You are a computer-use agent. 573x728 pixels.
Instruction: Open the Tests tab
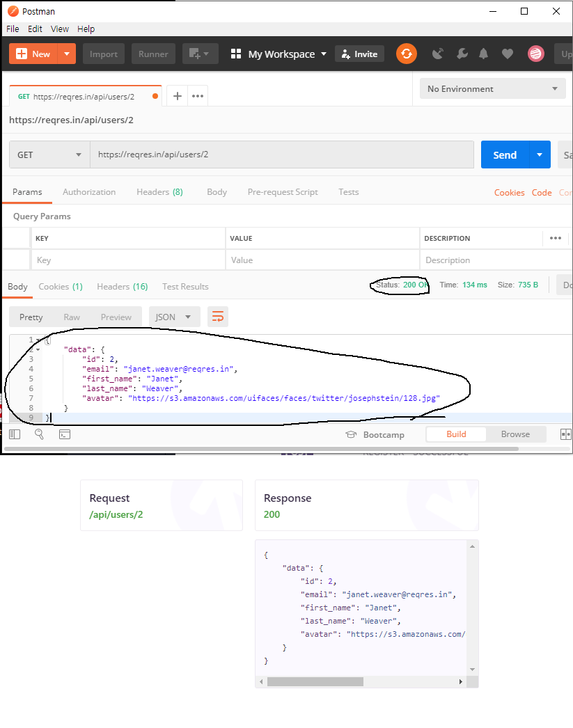point(349,192)
